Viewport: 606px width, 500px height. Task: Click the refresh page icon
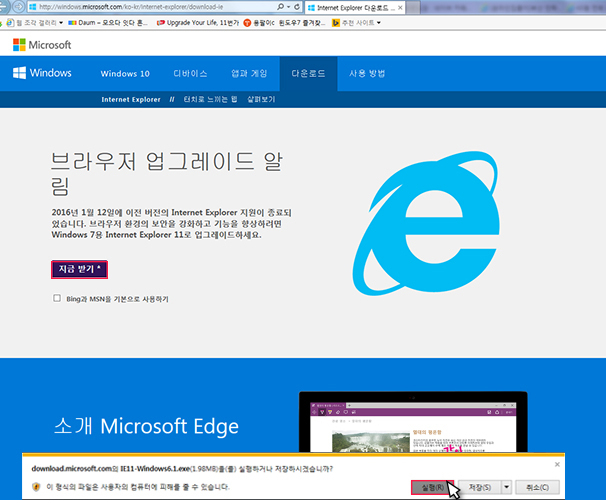297,7
